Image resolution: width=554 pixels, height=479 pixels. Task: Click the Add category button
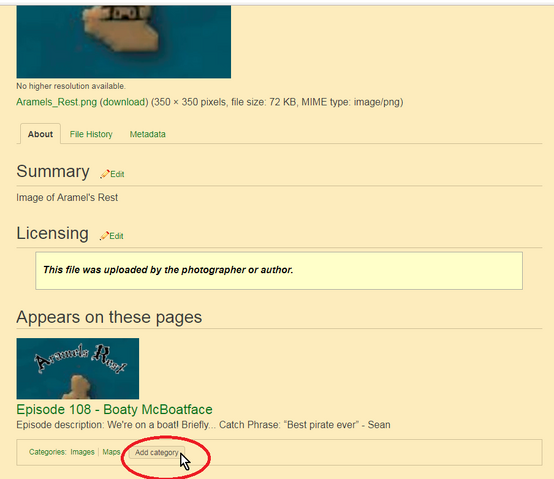point(157,452)
